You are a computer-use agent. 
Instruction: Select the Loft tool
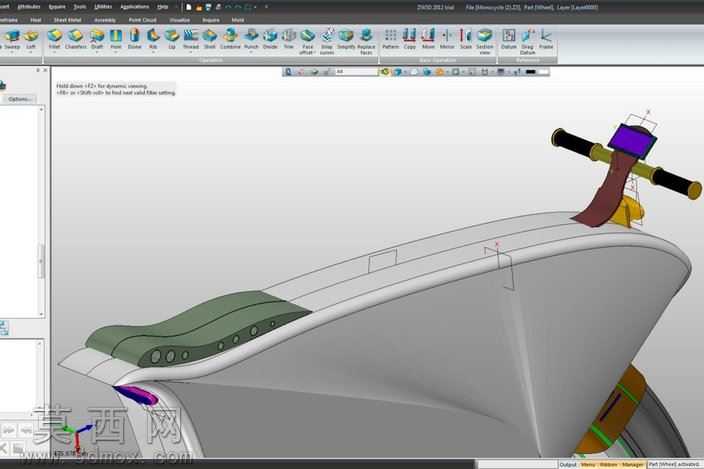coord(31,39)
